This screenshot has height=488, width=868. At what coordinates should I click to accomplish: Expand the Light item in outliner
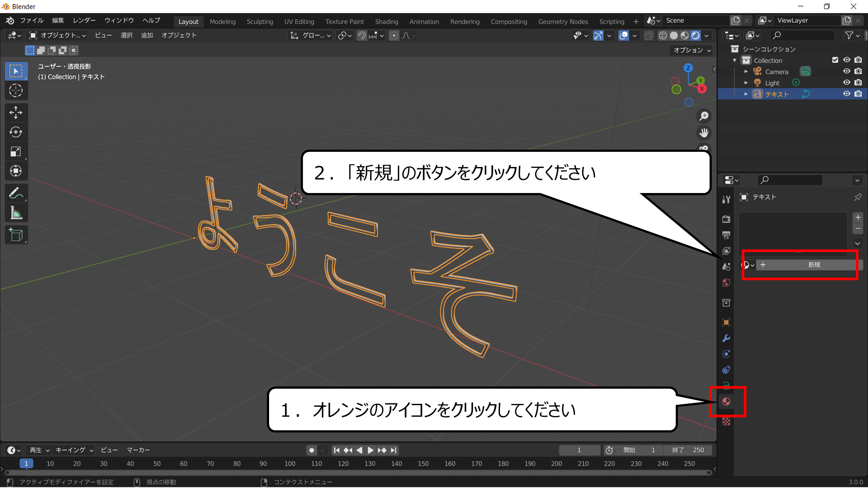pyautogui.click(x=746, y=83)
